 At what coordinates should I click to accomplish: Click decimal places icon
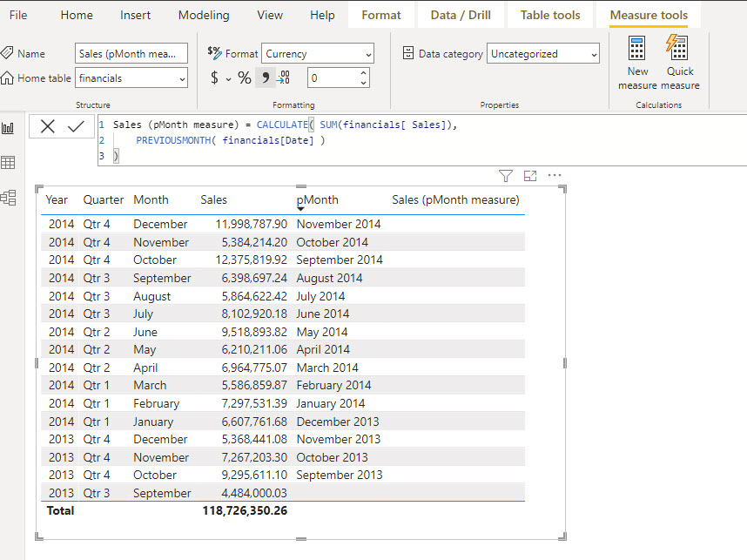tap(283, 78)
